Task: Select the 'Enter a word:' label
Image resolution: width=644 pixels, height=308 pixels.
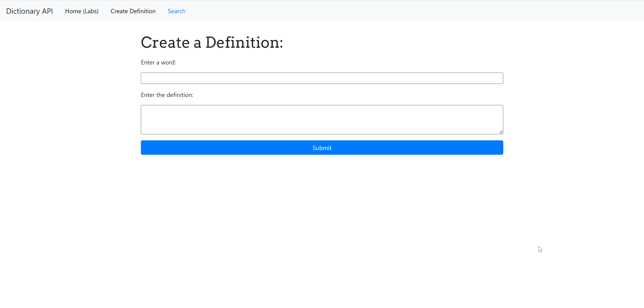Action: click(158, 62)
